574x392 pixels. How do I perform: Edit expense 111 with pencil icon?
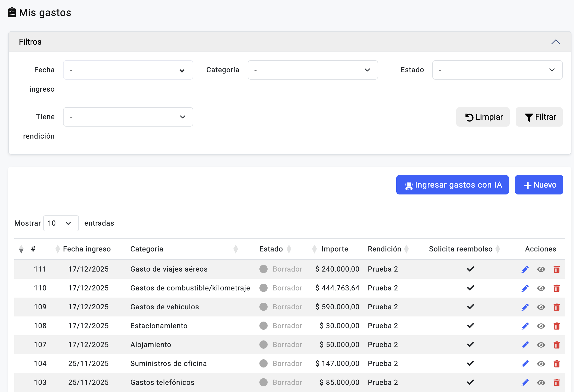pyautogui.click(x=525, y=269)
